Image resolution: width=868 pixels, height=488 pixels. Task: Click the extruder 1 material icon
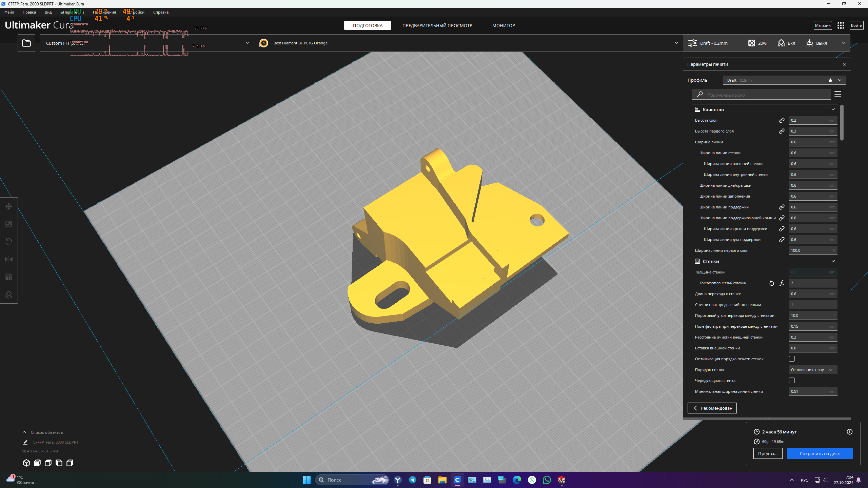(264, 43)
